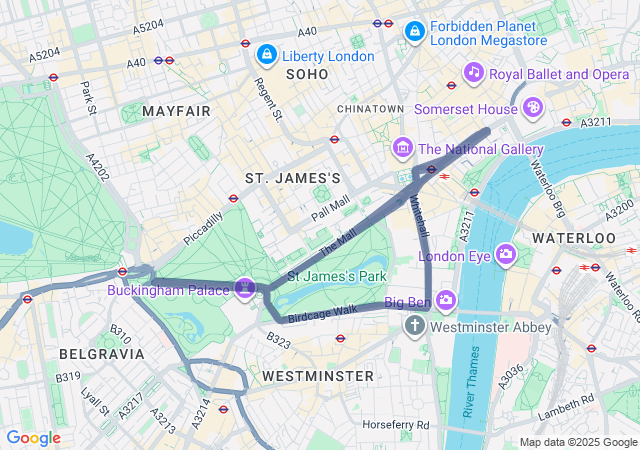Click the London Eye camera pin
640x450 pixels.
pyautogui.click(x=506, y=255)
